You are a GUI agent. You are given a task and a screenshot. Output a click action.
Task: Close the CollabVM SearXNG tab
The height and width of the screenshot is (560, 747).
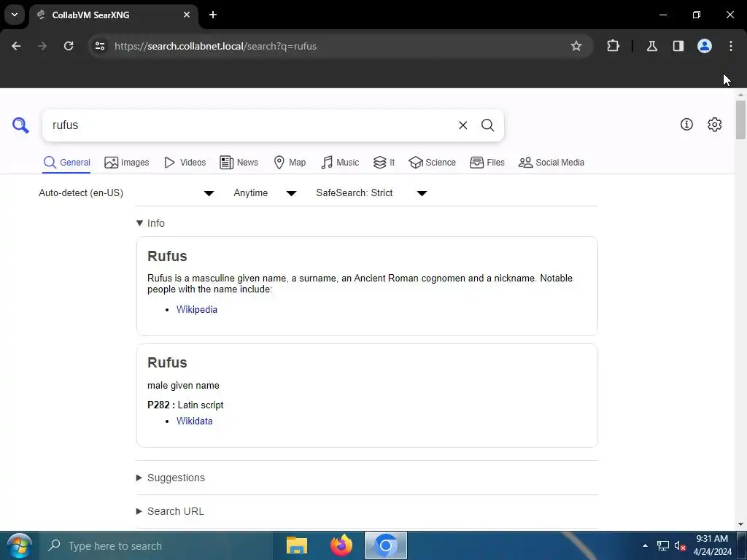coord(187,15)
